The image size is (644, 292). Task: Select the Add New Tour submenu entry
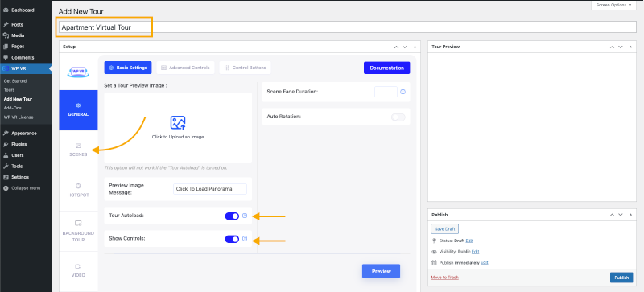point(18,99)
